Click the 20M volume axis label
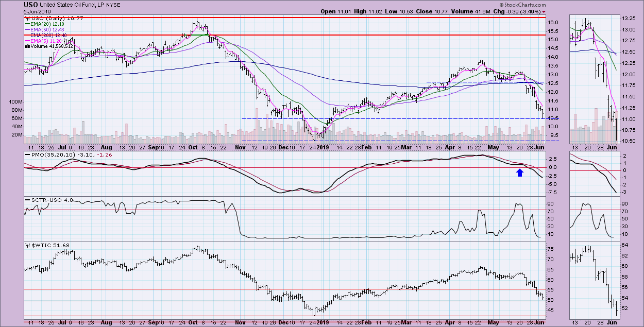The width and height of the screenshot is (644, 327). tap(17, 135)
